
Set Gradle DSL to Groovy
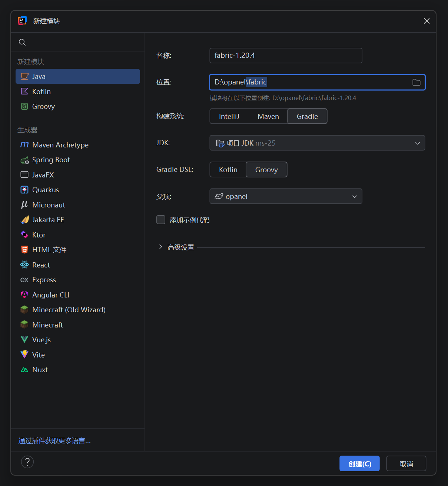(x=266, y=170)
